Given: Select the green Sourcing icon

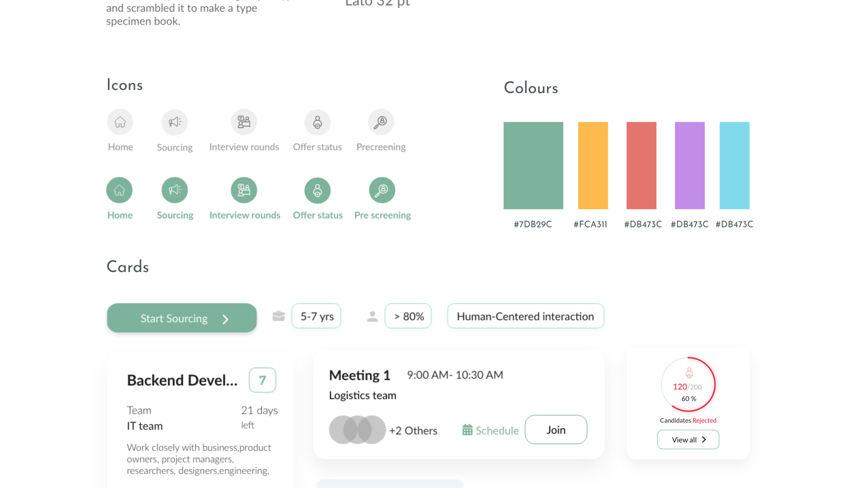Looking at the screenshot, I should pos(175,190).
